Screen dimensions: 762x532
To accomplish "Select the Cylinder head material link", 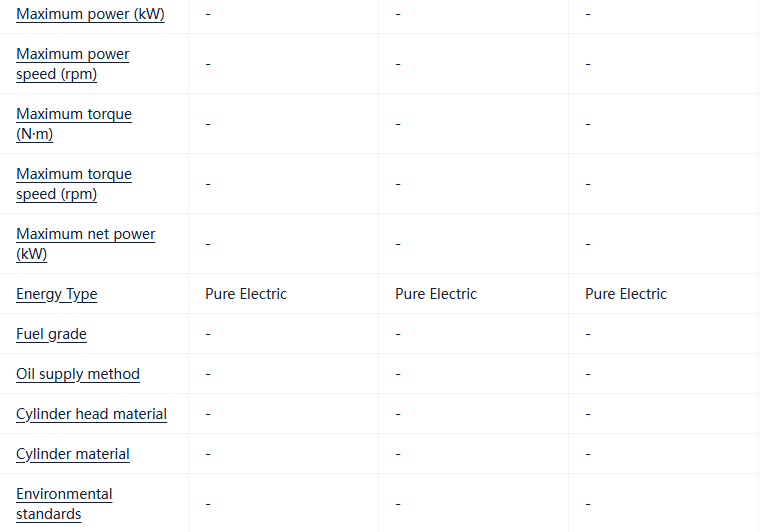I will click(x=91, y=414).
